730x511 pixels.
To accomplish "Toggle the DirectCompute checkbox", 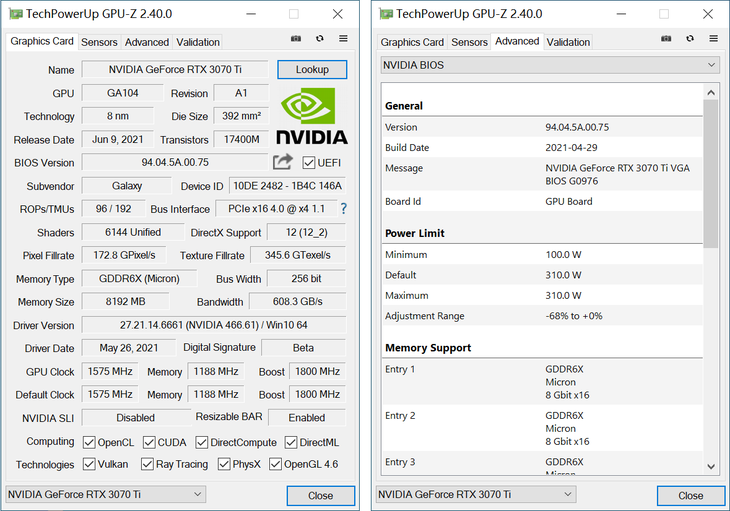I will pos(202,442).
